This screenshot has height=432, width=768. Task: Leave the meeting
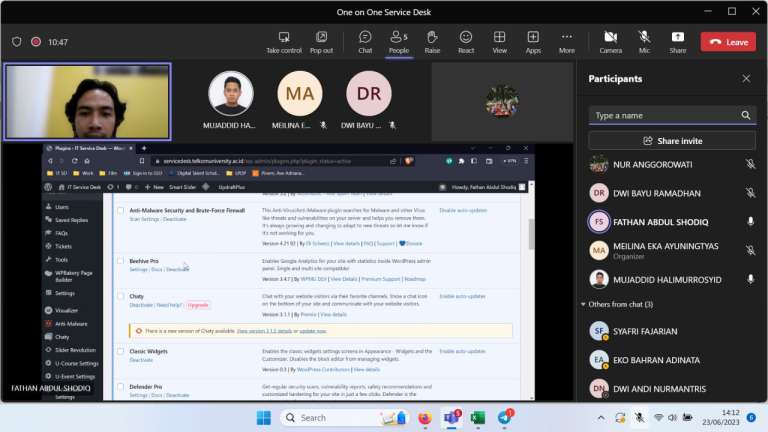coord(728,42)
